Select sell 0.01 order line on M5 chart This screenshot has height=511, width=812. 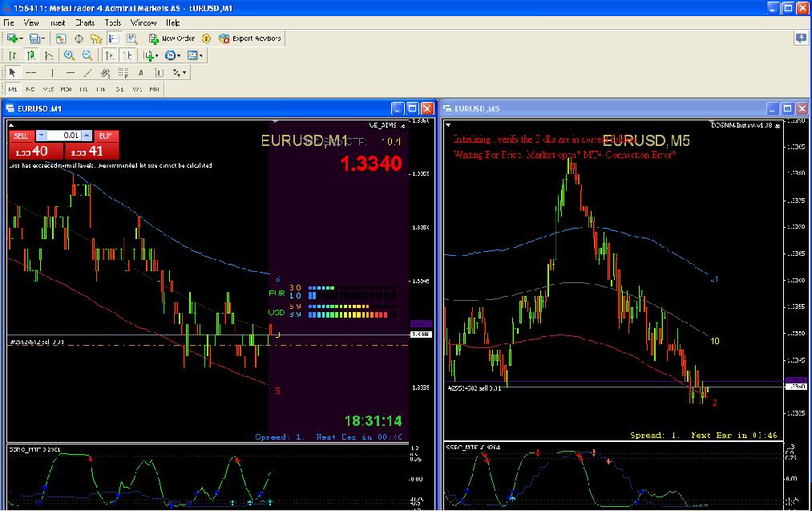pyautogui.click(x=475, y=388)
